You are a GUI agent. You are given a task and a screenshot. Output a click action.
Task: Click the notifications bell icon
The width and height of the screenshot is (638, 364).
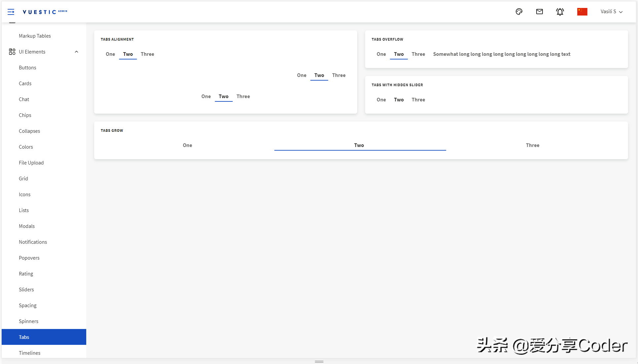pyautogui.click(x=560, y=12)
